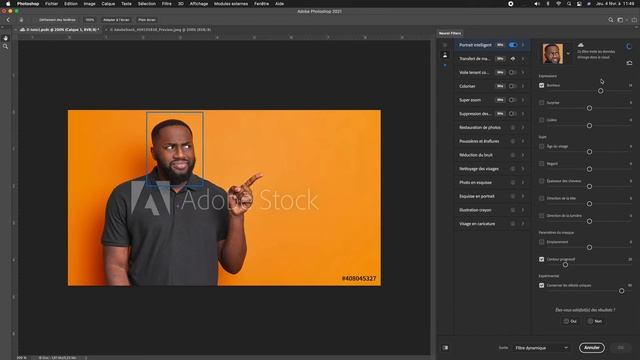Click the bêta badge next to Coloriser
Screen dimensions: 640x360
[500, 86]
